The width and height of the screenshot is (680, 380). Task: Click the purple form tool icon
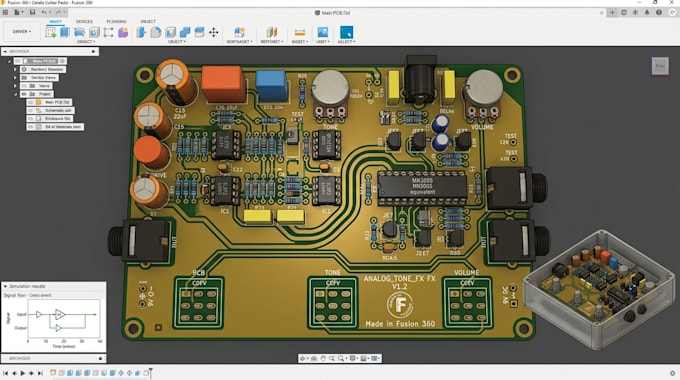click(123, 32)
